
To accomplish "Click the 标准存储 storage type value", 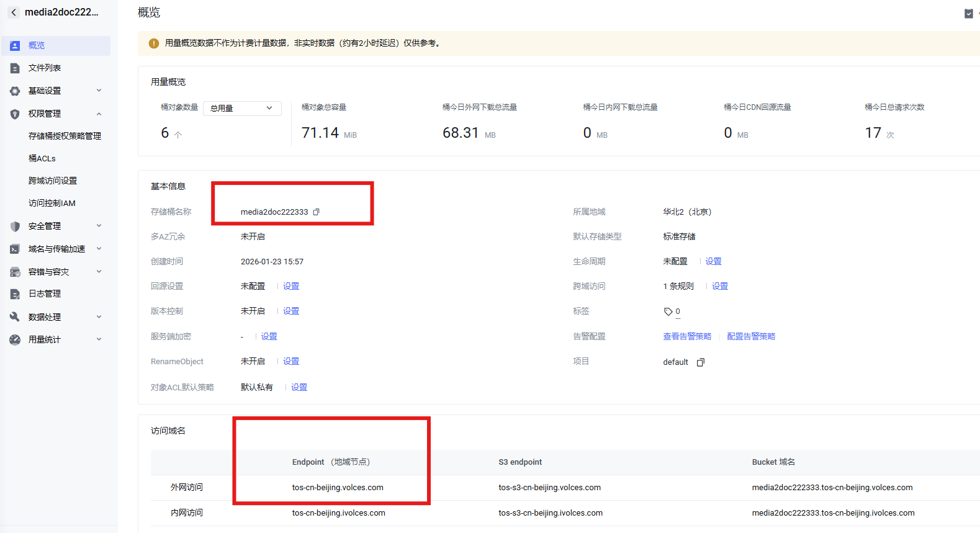I will click(x=679, y=237).
